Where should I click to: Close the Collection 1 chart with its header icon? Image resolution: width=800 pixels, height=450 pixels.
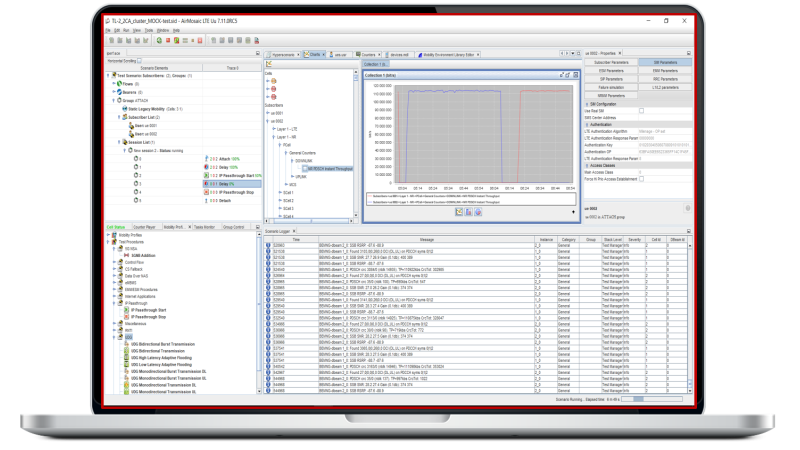[576, 75]
